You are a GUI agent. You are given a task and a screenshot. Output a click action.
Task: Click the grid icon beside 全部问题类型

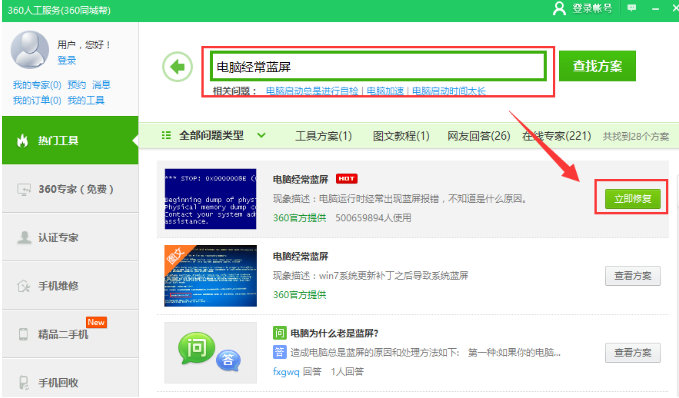[166, 136]
